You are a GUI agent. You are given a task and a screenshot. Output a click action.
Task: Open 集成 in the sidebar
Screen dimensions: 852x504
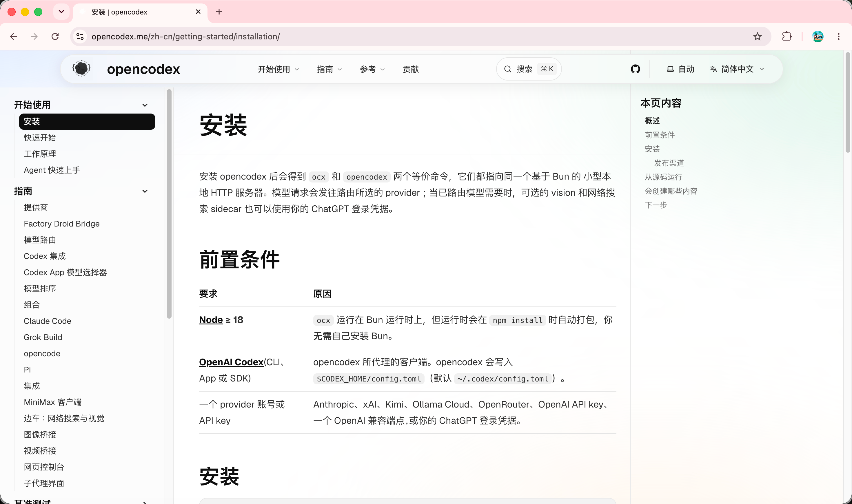click(32, 386)
